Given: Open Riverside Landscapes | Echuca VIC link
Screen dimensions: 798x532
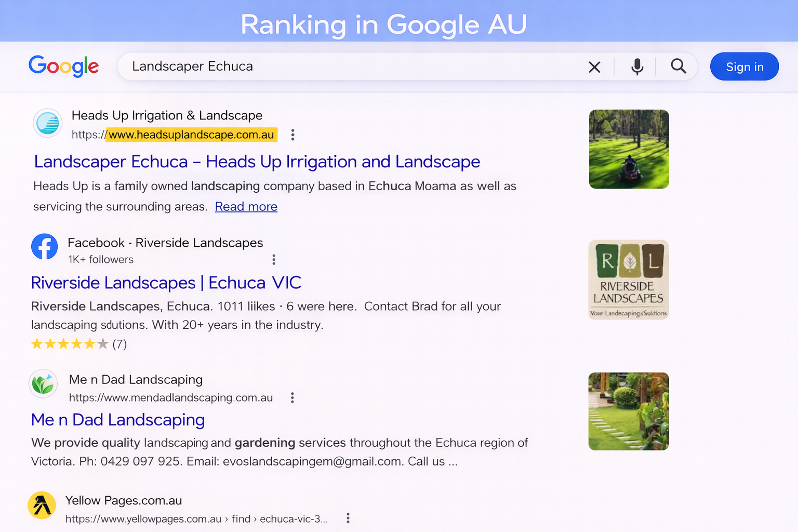Looking at the screenshot, I should [x=166, y=283].
